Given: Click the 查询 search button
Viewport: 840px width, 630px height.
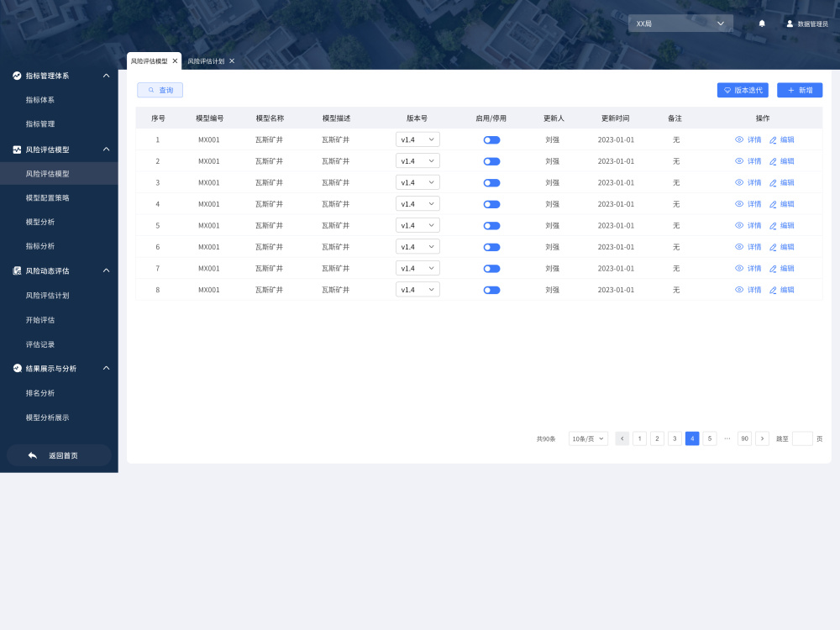Looking at the screenshot, I should click(160, 90).
